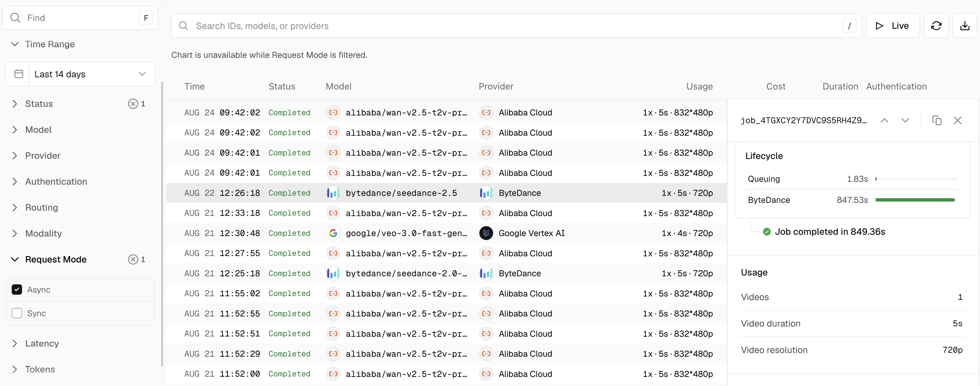Image resolution: width=980 pixels, height=386 pixels.
Task: Click the Duration column header
Action: pyautogui.click(x=840, y=86)
